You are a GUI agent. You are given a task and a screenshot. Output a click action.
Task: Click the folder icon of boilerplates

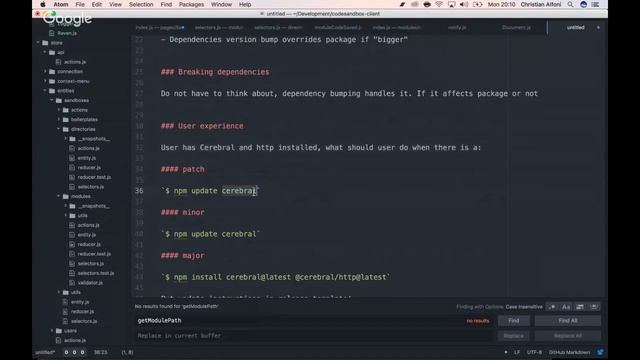click(66, 120)
